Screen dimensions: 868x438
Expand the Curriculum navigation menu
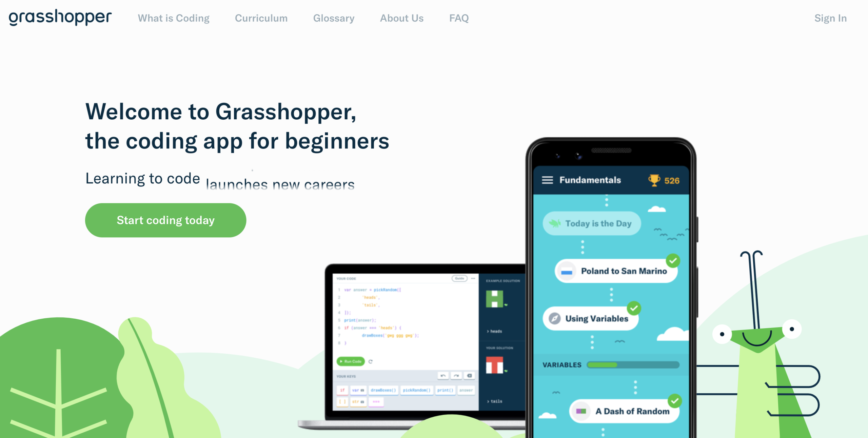click(261, 18)
